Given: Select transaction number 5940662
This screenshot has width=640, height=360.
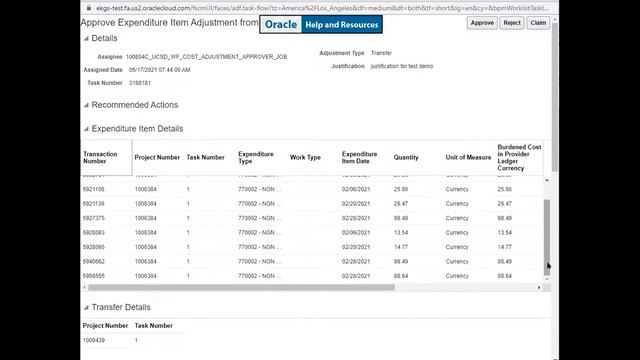Looking at the screenshot, I should [x=93, y=262].
